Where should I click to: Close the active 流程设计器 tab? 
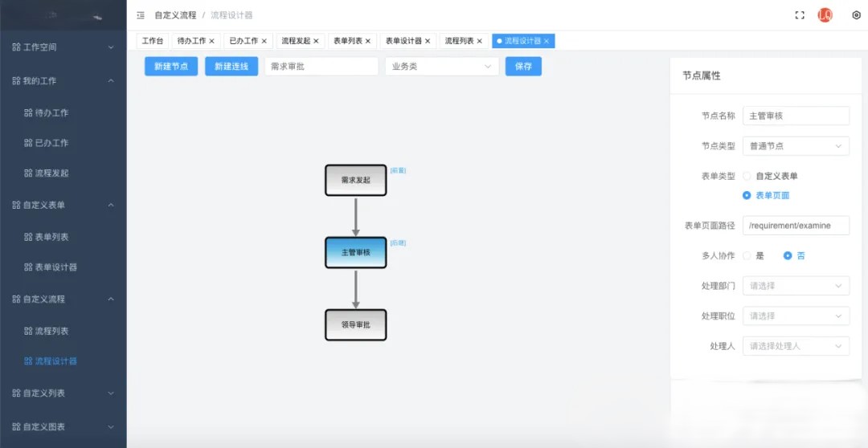(x=547, y=41)
